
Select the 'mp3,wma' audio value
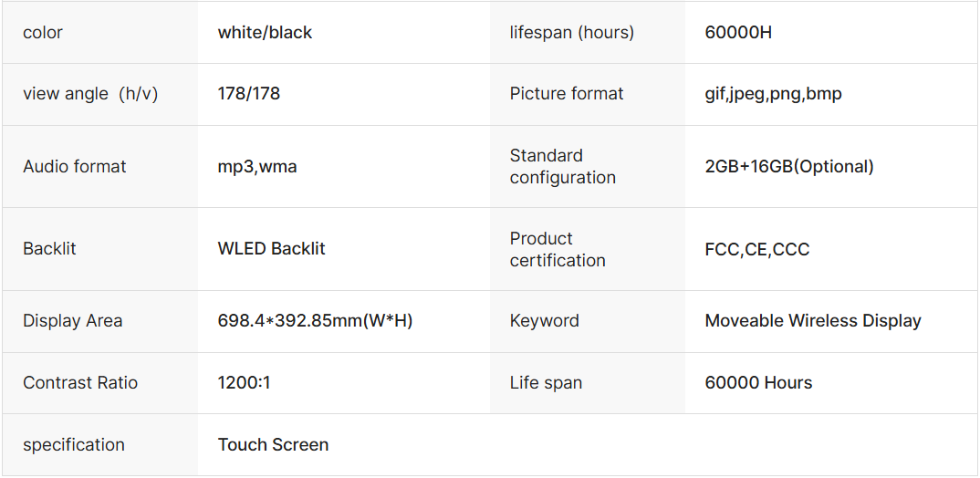(257, 167)
